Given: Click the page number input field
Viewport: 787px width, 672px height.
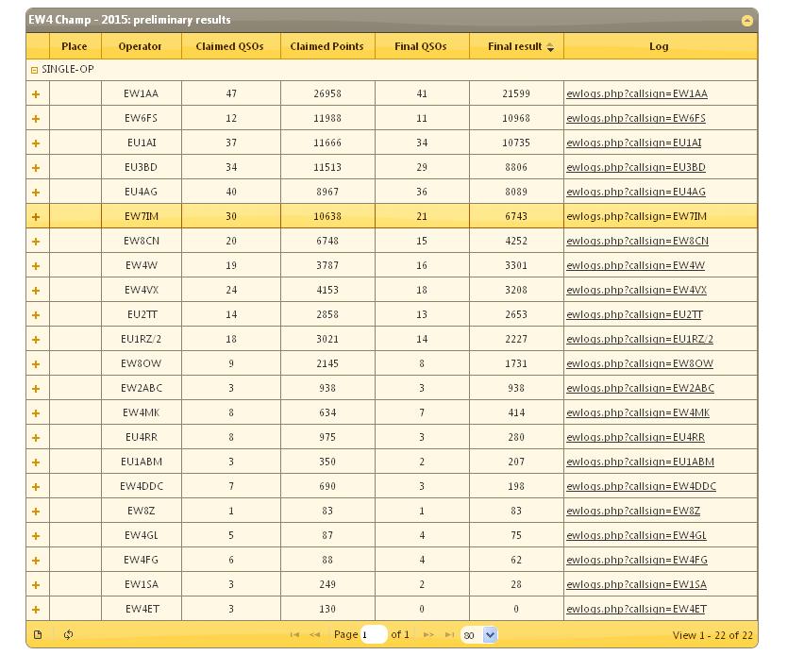Looking at the screenshot, I should click(x=374, y=635).
